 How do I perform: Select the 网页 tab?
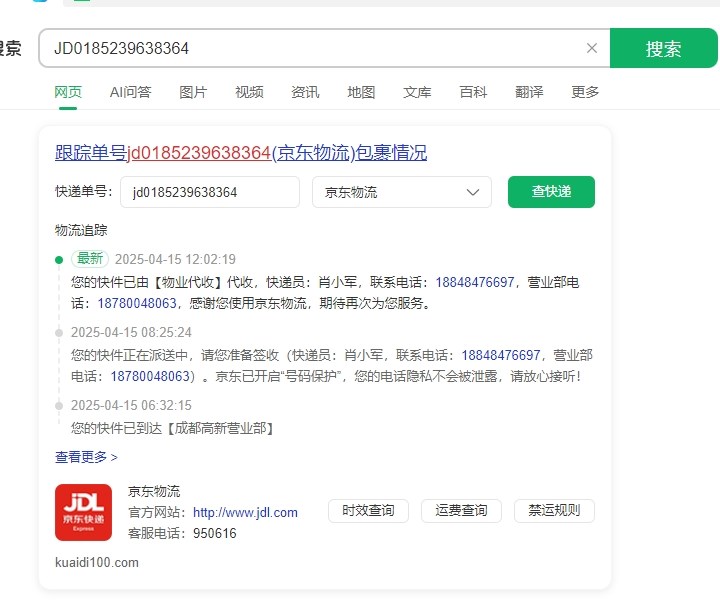(x=68, y=92)
